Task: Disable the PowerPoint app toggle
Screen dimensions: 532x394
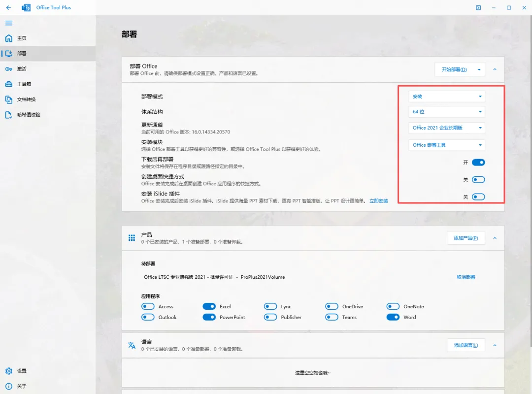Action: coord(209,317)
